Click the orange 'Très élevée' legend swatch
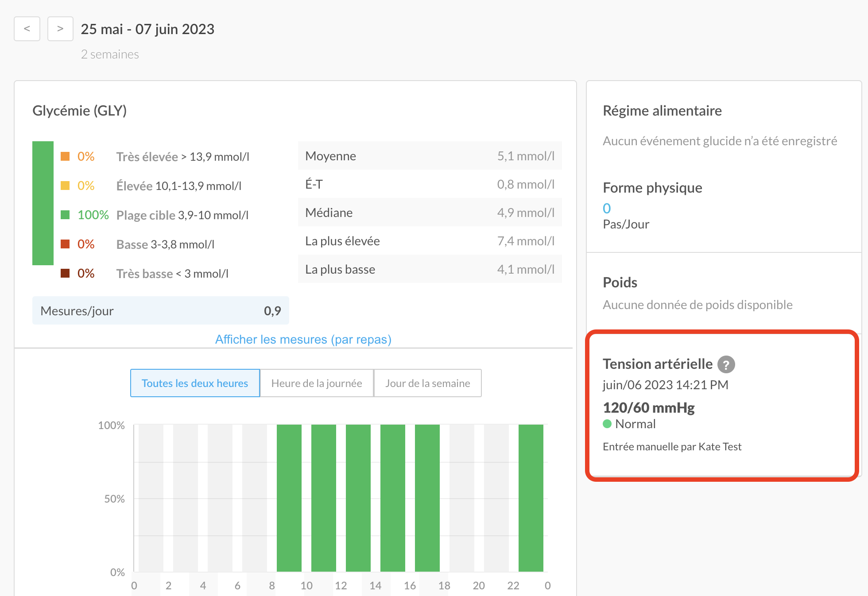The width and height of the screenshot is (868, 596). click(x=65, y=156)
